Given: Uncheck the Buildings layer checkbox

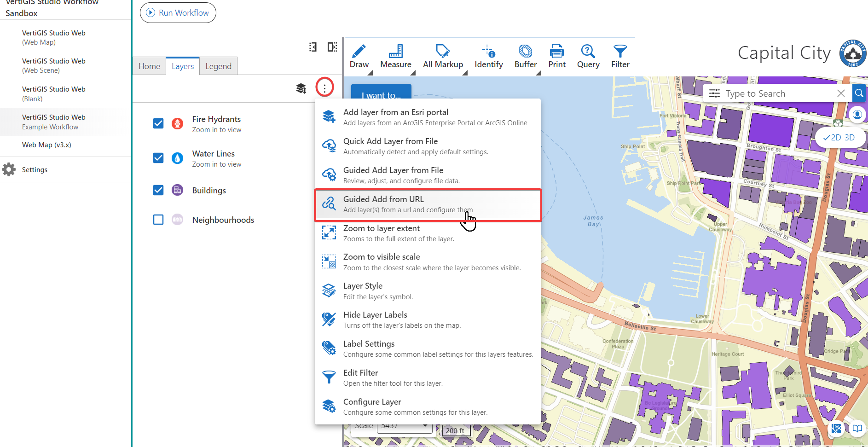Looking at the screenshot, I should (158, 190).
